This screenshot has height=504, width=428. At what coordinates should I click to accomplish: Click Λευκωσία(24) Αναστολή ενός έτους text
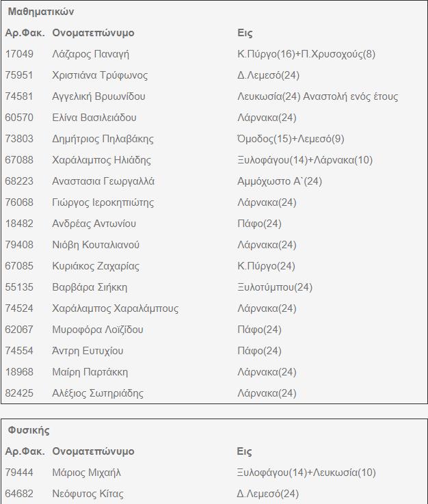tap(317, 96)
